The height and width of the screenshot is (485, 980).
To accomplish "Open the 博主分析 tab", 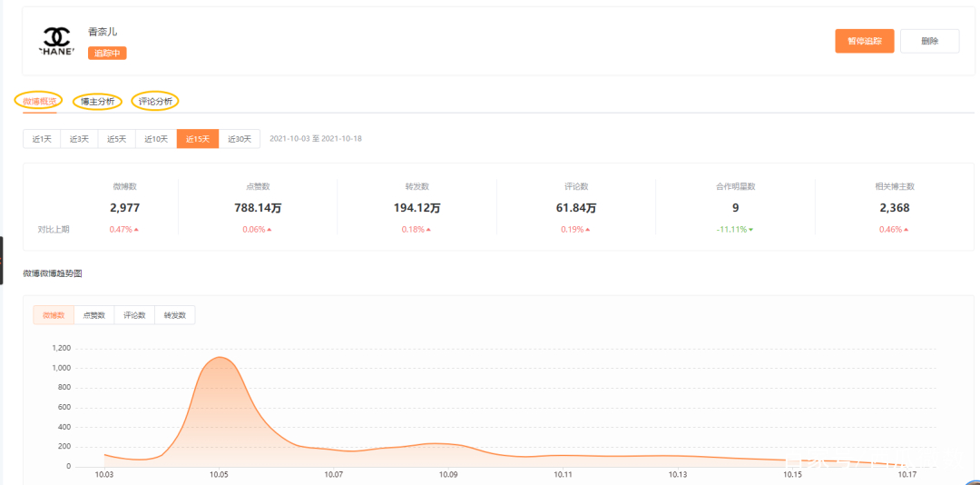I will click(x=97, y=101).
